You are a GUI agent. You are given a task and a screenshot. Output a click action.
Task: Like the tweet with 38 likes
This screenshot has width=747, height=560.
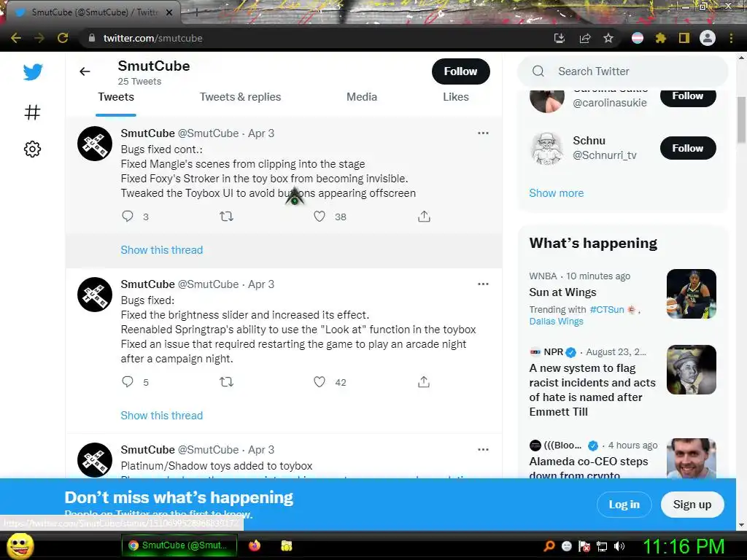coord(320,216)
